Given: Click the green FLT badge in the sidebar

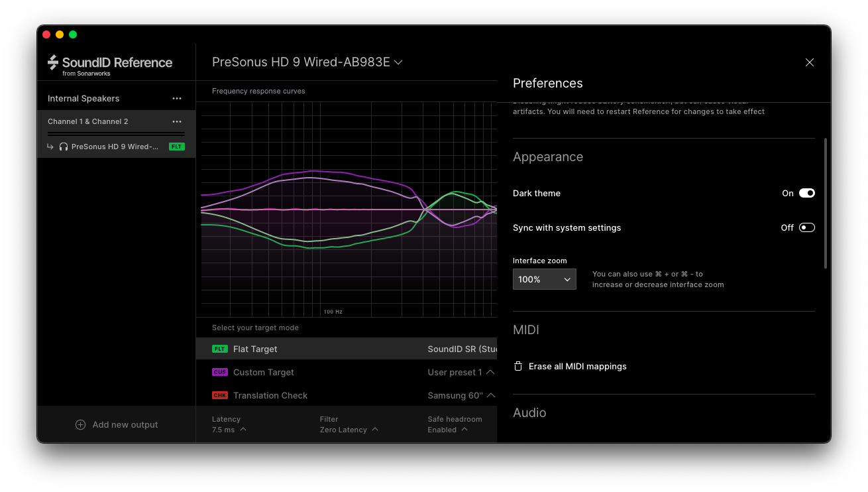Looking at the screenshot, I should [177, 147].
